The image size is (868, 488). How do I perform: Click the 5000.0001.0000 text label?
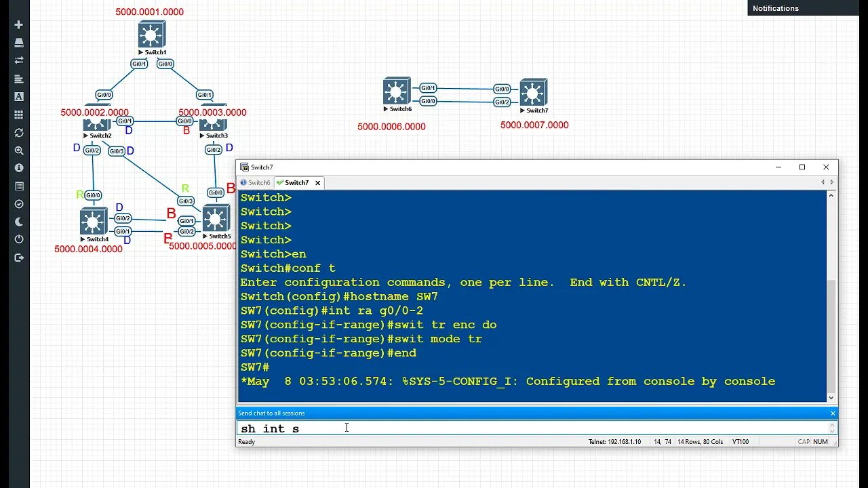pyautogui.click(x=149, y=12)
